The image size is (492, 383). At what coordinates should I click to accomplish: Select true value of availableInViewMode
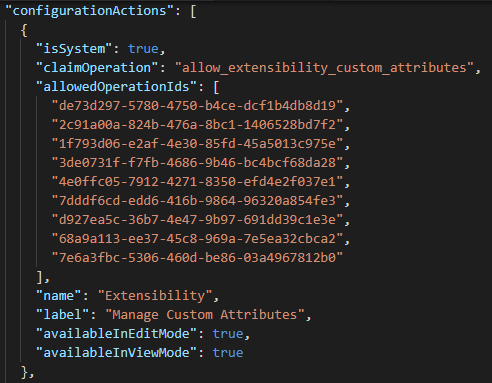coord(228,353)
